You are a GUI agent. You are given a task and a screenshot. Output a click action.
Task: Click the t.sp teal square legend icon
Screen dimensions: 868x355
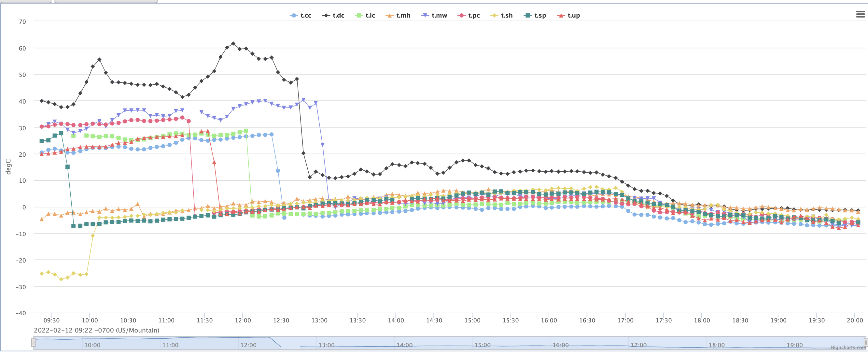(x=528, y=16)
